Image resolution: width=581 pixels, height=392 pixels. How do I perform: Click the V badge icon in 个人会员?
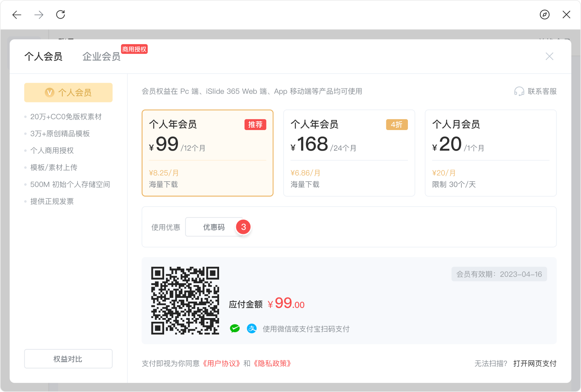click(x=50, y=92)
